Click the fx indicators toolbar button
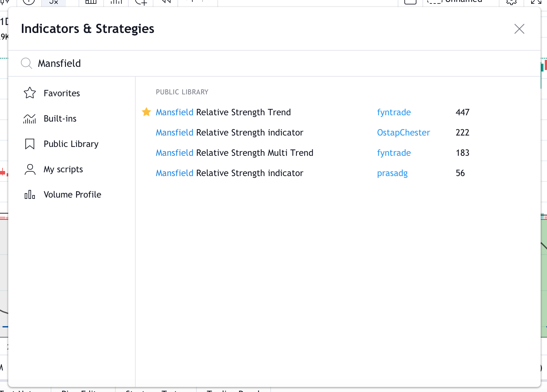This screenshot has height=392, width=547. pos(54,2)
